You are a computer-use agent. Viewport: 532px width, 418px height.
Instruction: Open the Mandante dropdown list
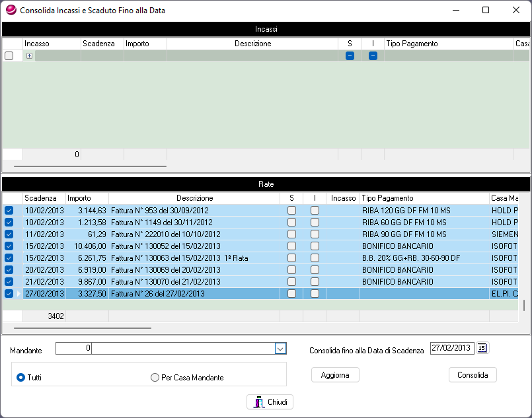point(280,349)
